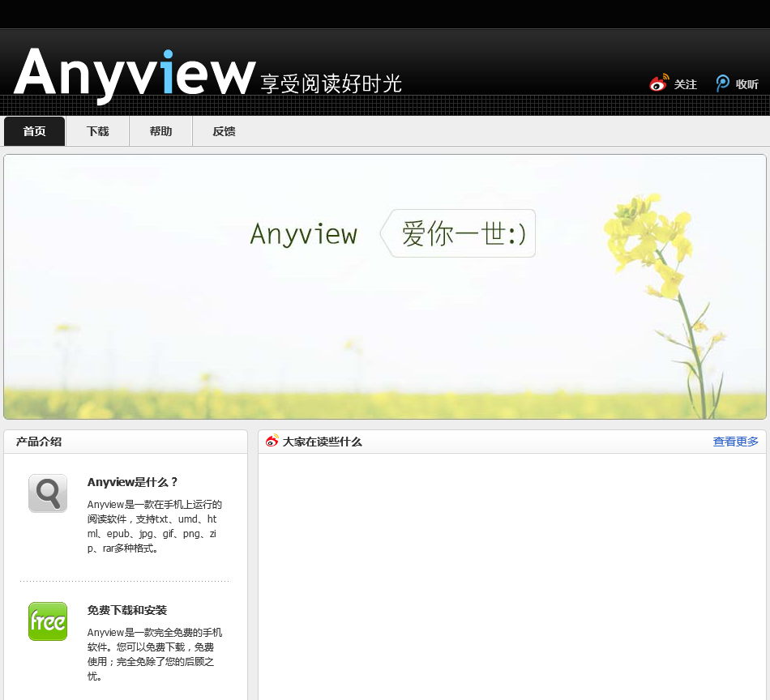Image resolution: width=770 pixels, height=700 pixels.
Task: Click the green free icon
Action: [48, 621]
